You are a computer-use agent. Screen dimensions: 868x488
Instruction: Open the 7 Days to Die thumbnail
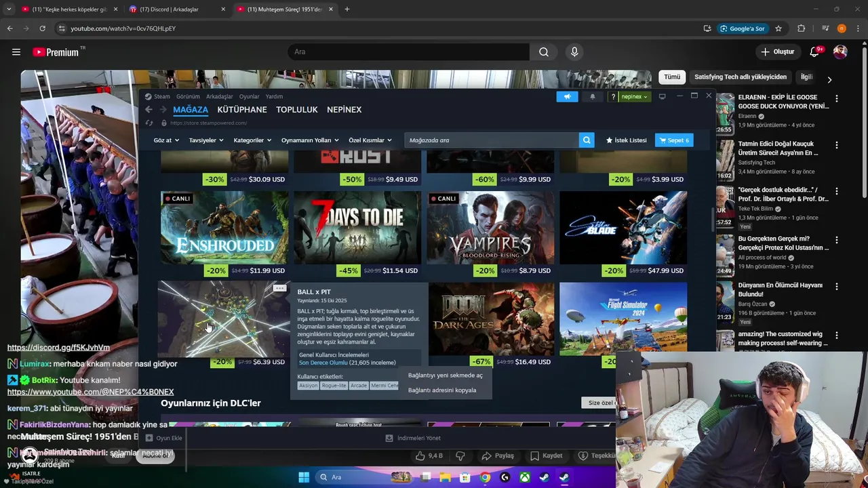click(357, 228)
